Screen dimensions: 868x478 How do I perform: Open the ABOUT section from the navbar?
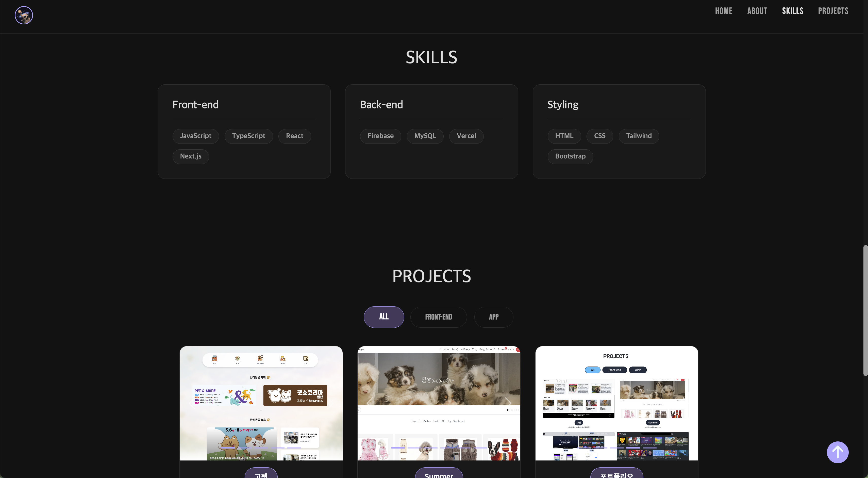tap(757, 11)
